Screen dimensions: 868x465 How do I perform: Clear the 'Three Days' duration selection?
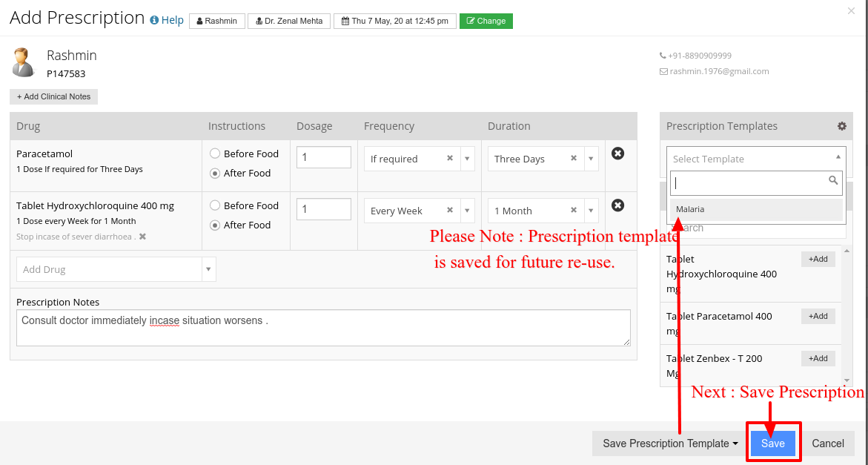(x=574, y=158)
